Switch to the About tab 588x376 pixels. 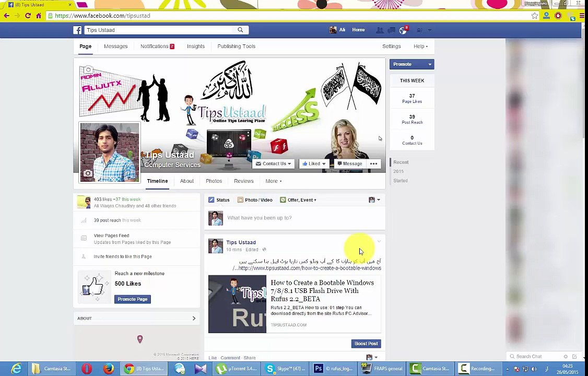pyautogui.click(x=187, y=181)
